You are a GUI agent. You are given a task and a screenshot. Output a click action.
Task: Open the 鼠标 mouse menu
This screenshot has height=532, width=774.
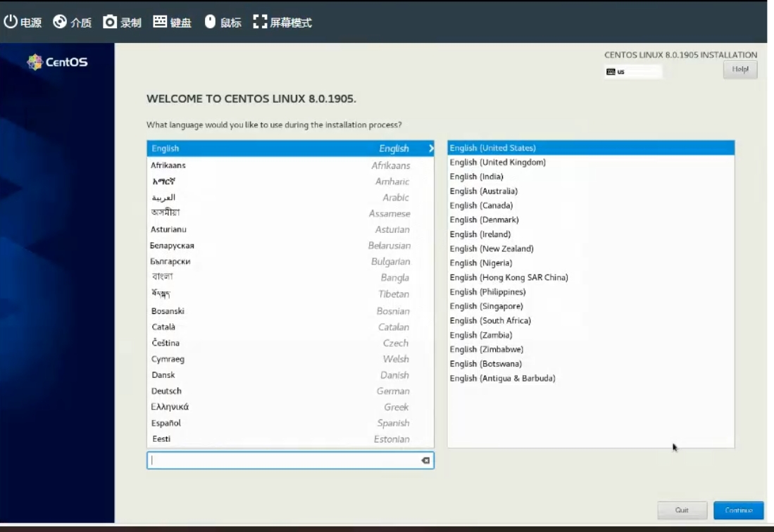[223, 23]
